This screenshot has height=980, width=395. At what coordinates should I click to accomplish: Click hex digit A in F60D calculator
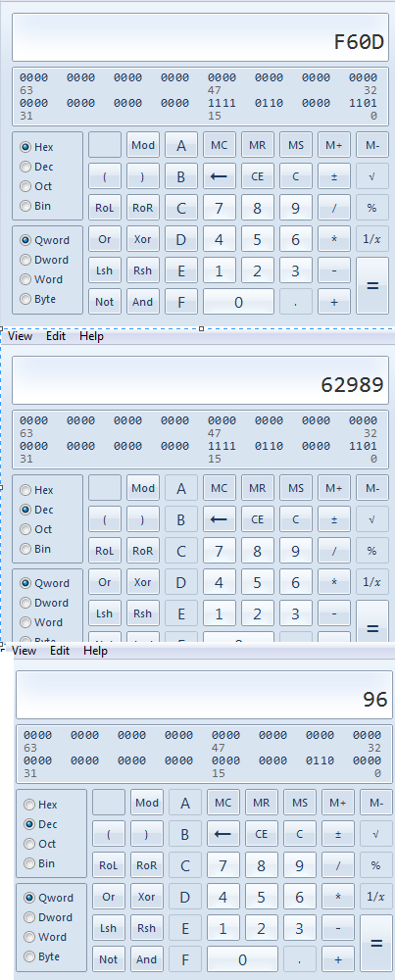(181, 145)
